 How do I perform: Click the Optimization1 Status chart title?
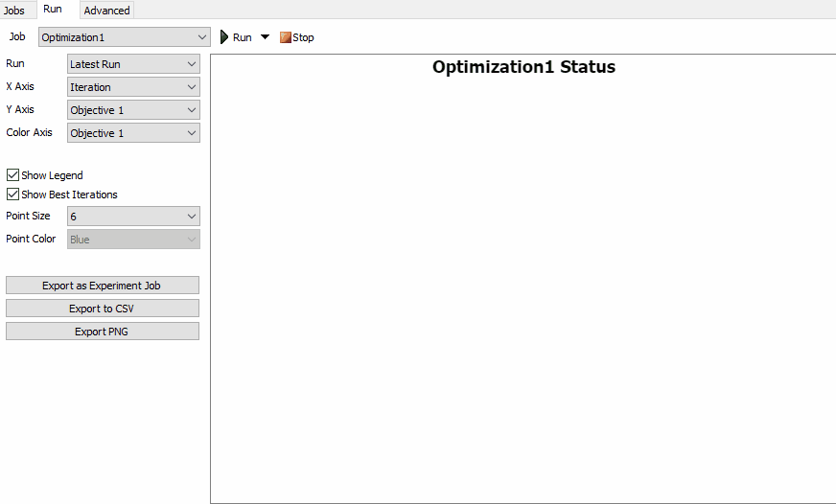pyautogui.click(x=523, y=68)
